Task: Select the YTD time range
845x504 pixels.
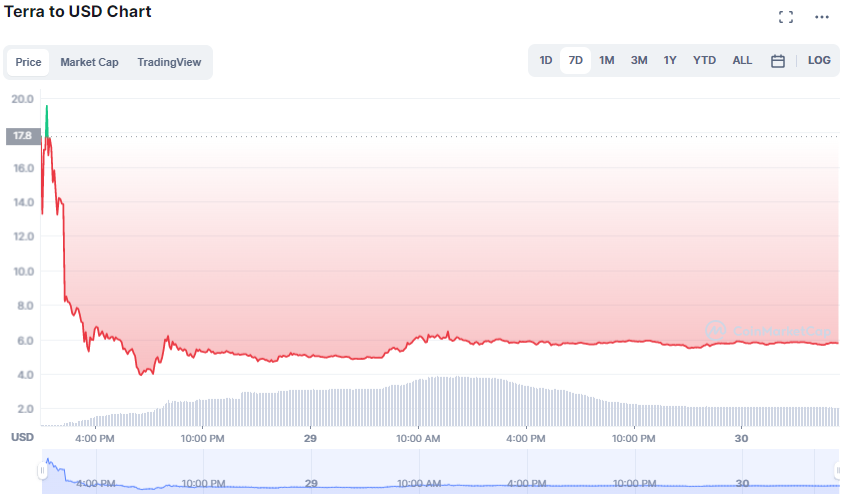Action: point(704,60)
